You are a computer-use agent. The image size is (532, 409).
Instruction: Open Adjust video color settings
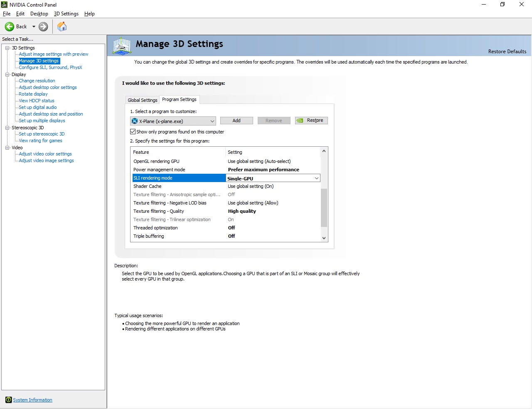pyautogui.click(x=45, y=154)
